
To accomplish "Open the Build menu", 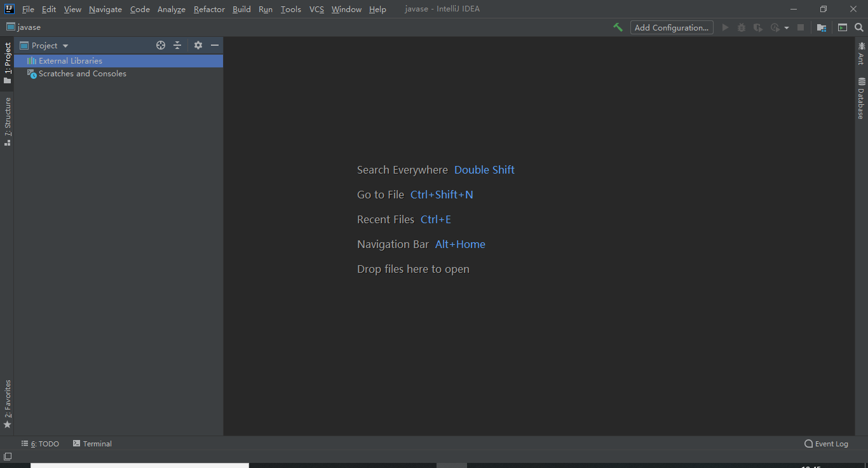I will point(241,9).
